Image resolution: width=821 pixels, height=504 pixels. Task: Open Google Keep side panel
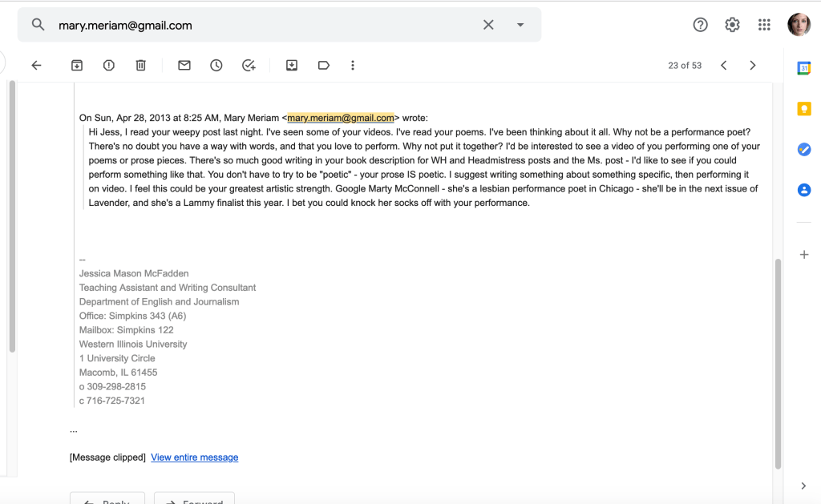(x=804, y=109)
